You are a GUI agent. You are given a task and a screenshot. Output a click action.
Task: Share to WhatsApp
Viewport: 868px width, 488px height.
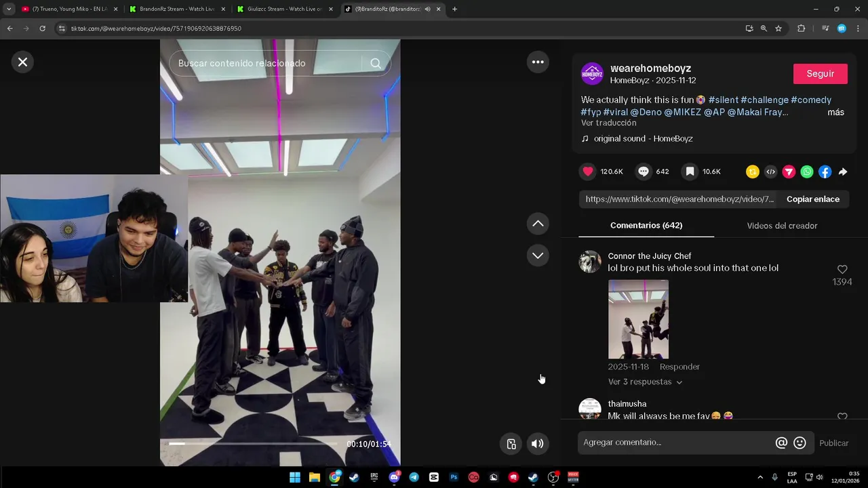[807, 172]
